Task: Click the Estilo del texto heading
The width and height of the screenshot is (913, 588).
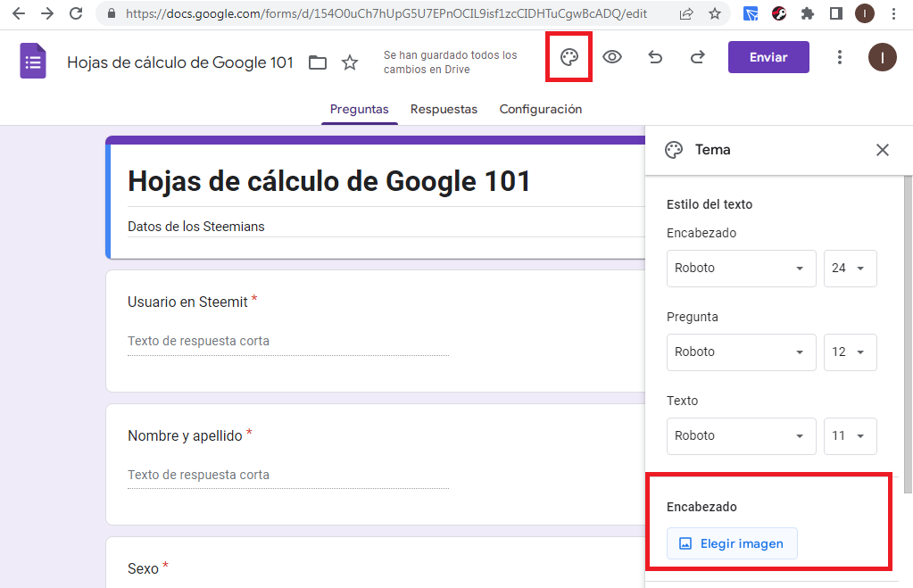Action: point(710,204)
